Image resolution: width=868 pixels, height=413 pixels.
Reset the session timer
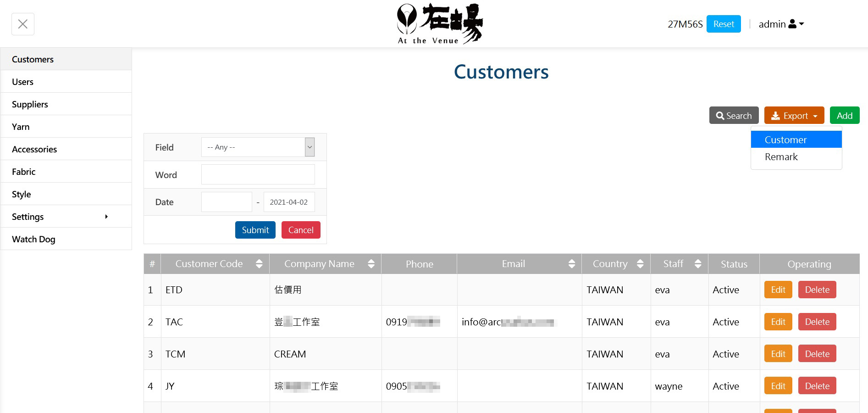[723, 24]
